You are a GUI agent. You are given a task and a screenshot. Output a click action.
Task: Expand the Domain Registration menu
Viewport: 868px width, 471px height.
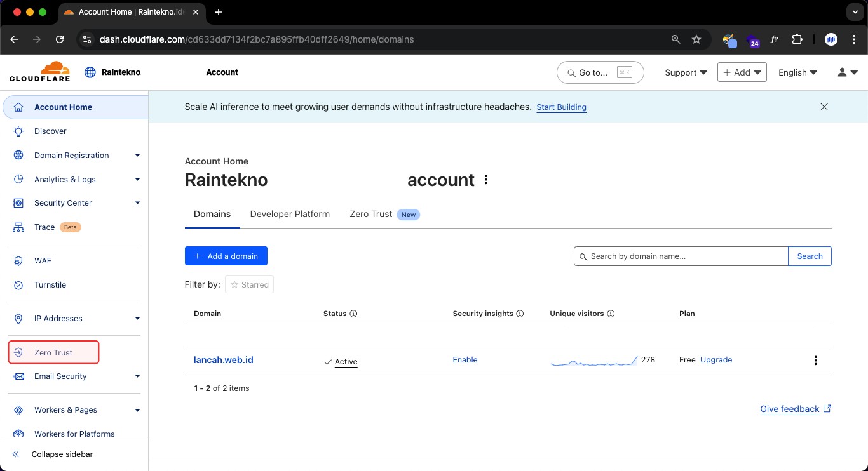click(137, 156)
